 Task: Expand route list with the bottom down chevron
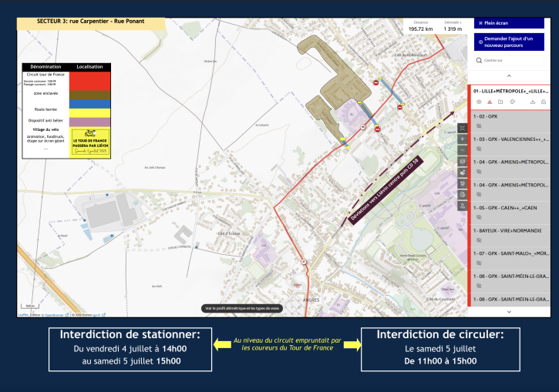(509, 312)
